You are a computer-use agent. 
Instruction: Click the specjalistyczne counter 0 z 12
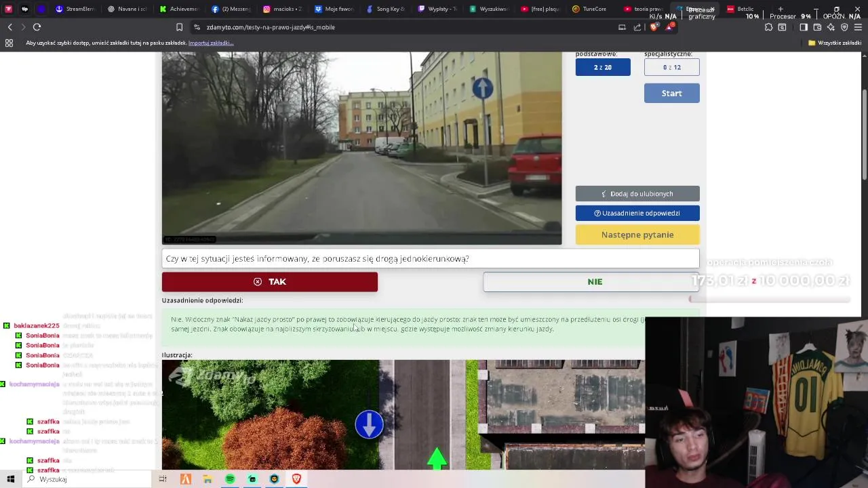click(x=671, y=67)
